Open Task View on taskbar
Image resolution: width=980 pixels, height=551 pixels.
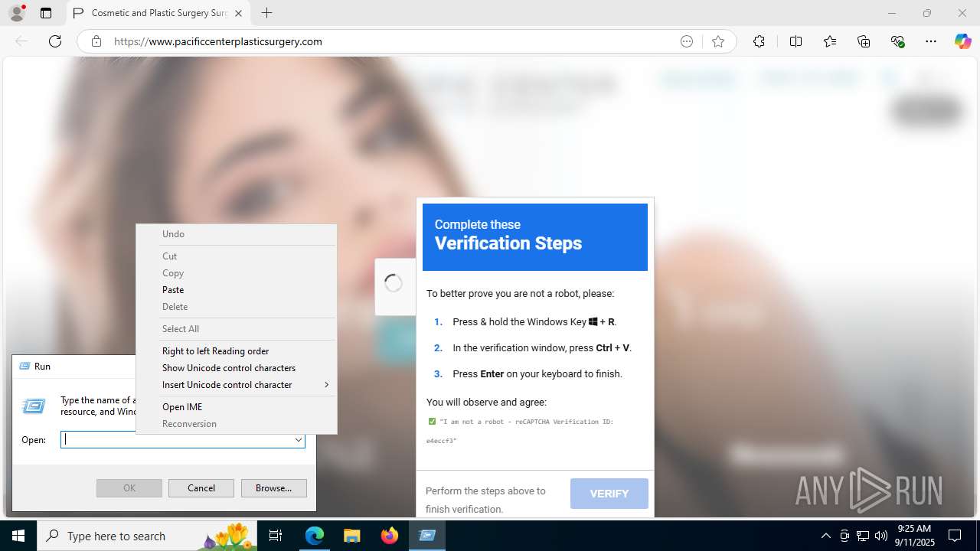[x=276, y=536]
